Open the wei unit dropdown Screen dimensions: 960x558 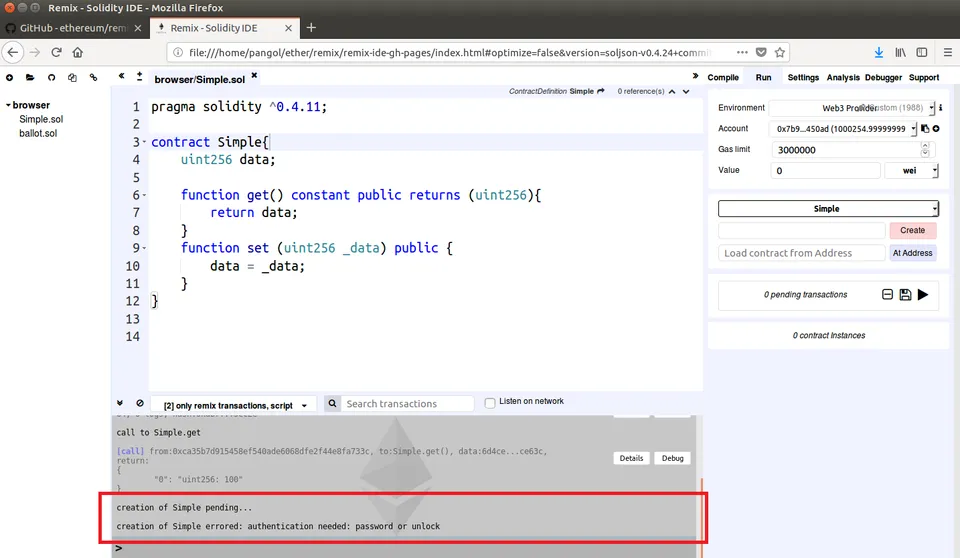pos(912,171)
